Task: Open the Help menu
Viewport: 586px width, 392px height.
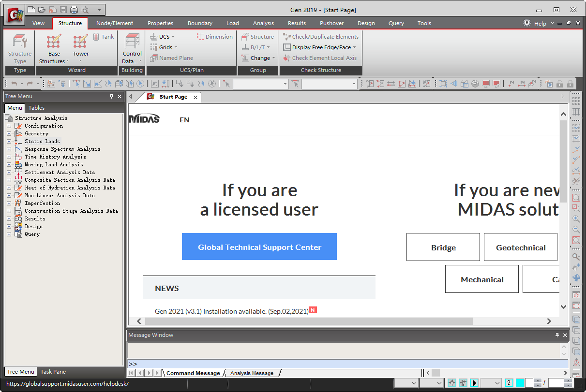Action: tap(540, 23)
